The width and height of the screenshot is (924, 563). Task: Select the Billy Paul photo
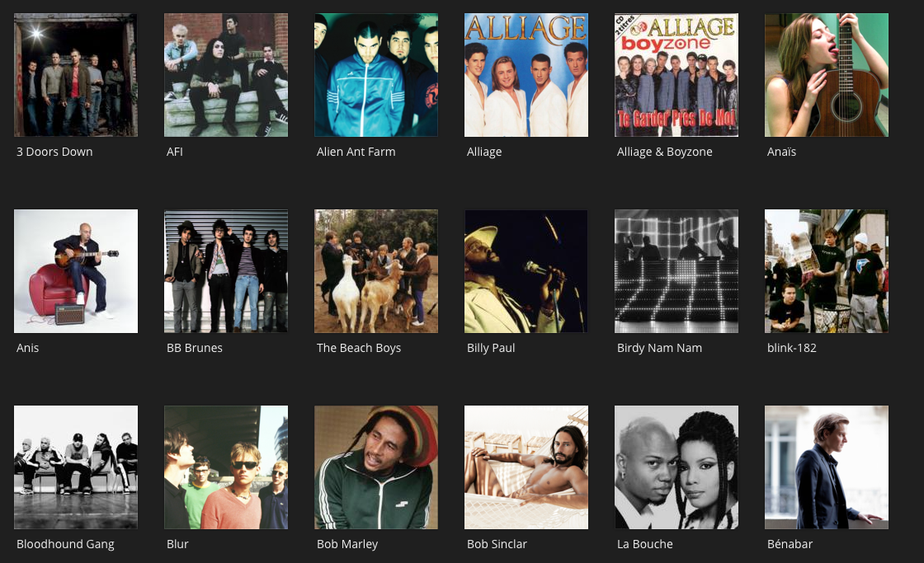pyautogui.click(x=526, y=271)
